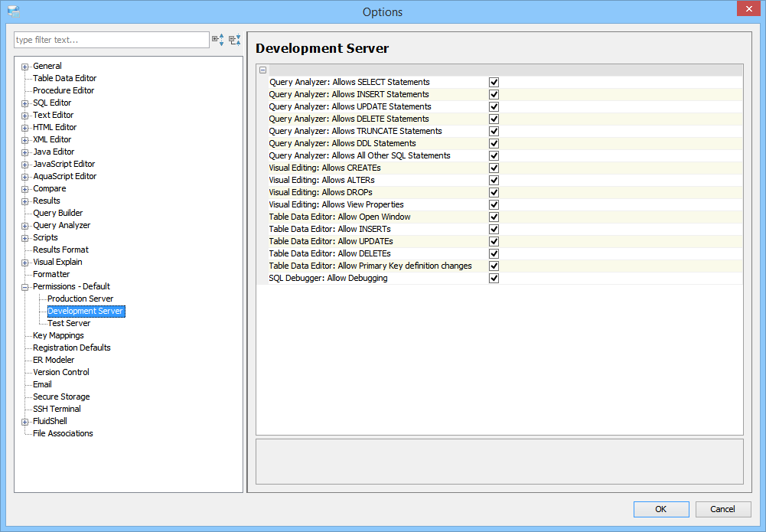Viewport: 766px width, 532px height.
Task: Disable Visual Editing Allows DROPs checkbox
Action: tap(494, 192)
